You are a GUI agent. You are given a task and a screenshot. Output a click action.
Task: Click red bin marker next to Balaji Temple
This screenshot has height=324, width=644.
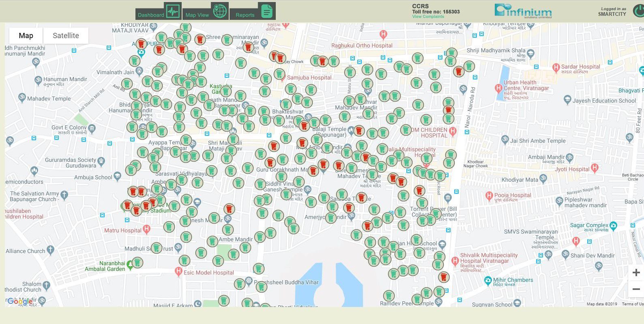coord(358,131)
